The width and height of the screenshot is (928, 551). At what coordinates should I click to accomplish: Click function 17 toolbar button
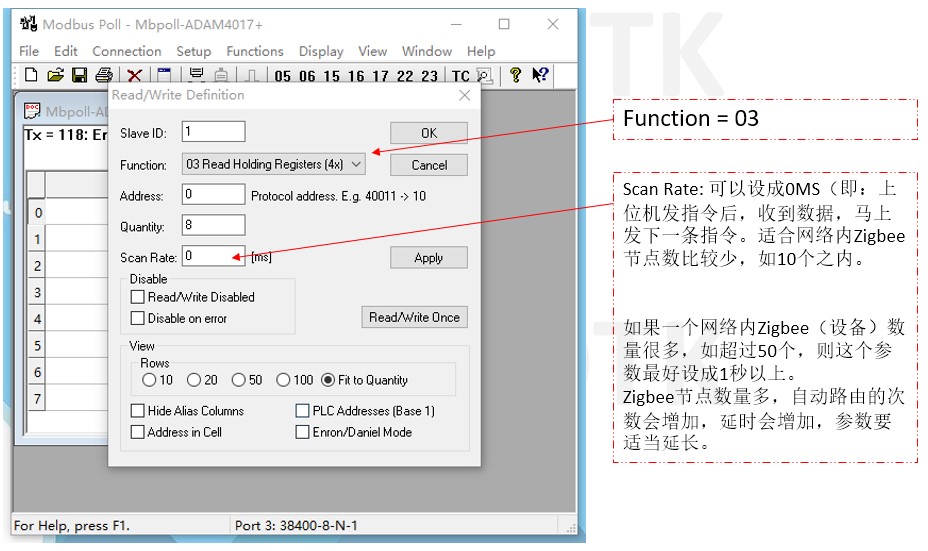(380, 76)
